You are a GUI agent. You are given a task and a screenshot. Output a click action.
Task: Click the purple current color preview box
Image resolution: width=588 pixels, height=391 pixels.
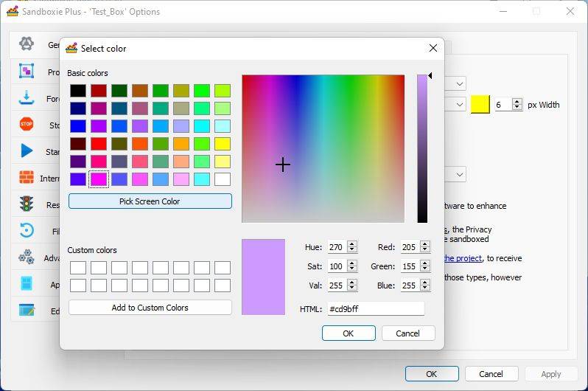263,277
